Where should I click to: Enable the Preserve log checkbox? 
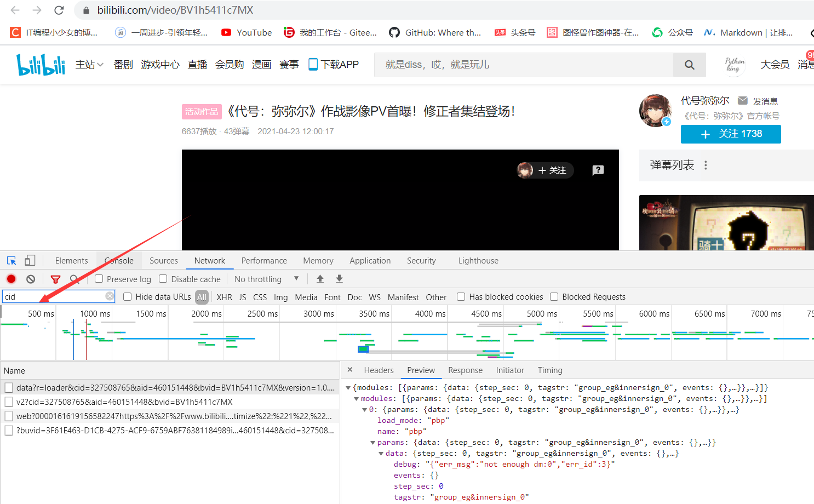click(99, 279)
